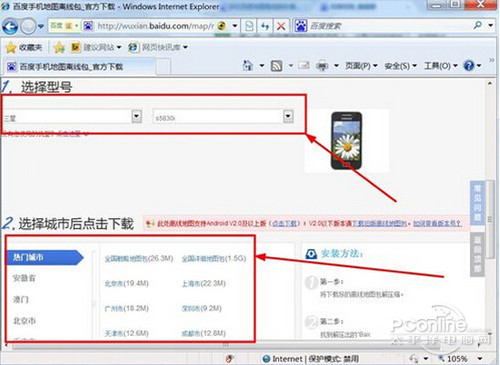This screenshot has width=500, height=365.
Task: Open the Help icon dropdown arrow
Action: [x=479, y=66]
